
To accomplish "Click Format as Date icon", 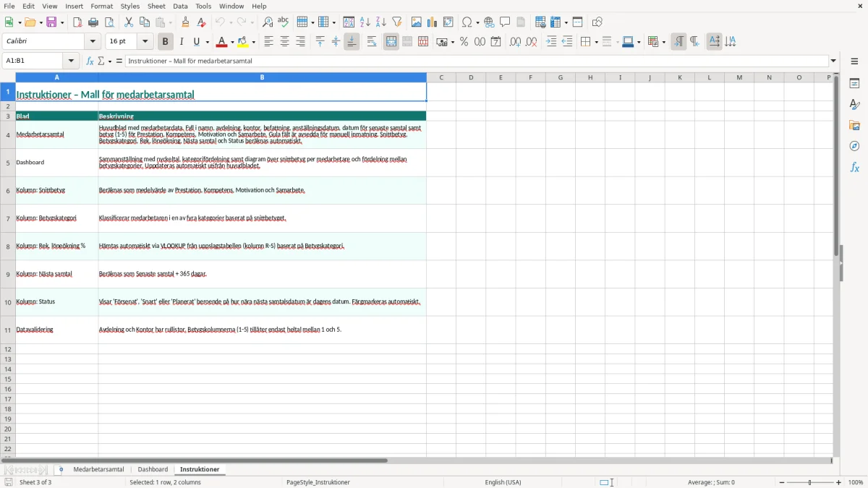I will point(496,42).
